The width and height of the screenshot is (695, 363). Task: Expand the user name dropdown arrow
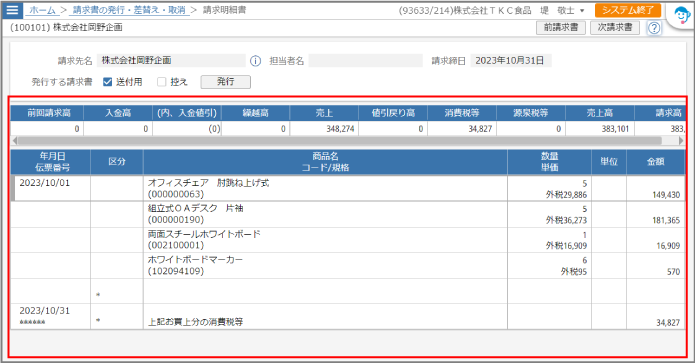[582, 11]
